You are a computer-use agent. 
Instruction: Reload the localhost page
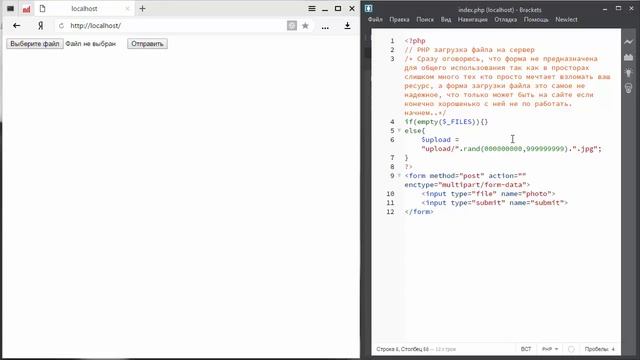[x=61, y=26]
